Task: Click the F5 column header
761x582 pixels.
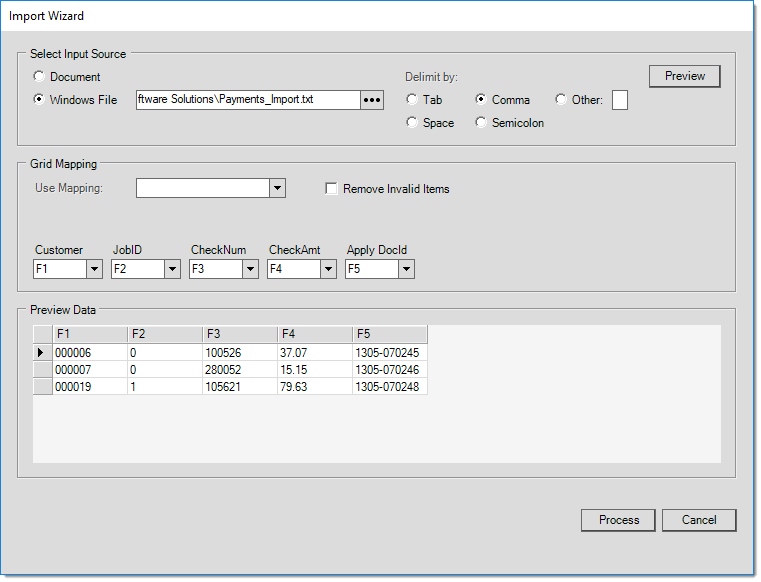Action: pos(390,334)
